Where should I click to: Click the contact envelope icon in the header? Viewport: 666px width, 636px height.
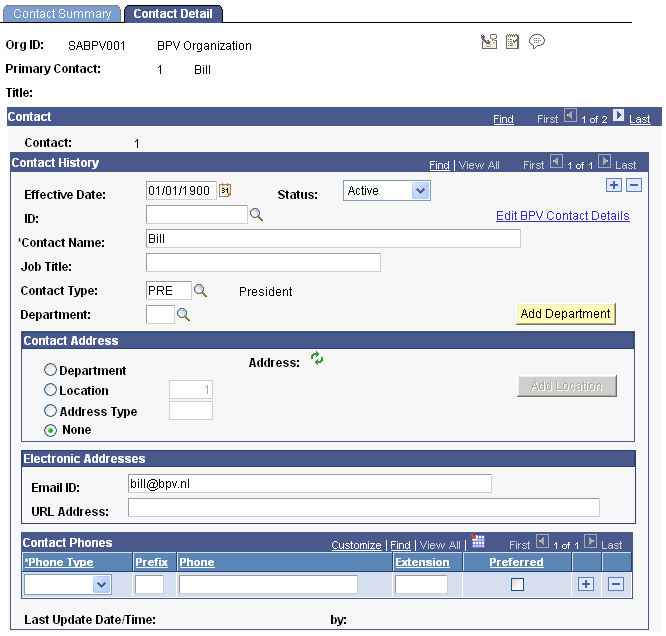[489, 42]
